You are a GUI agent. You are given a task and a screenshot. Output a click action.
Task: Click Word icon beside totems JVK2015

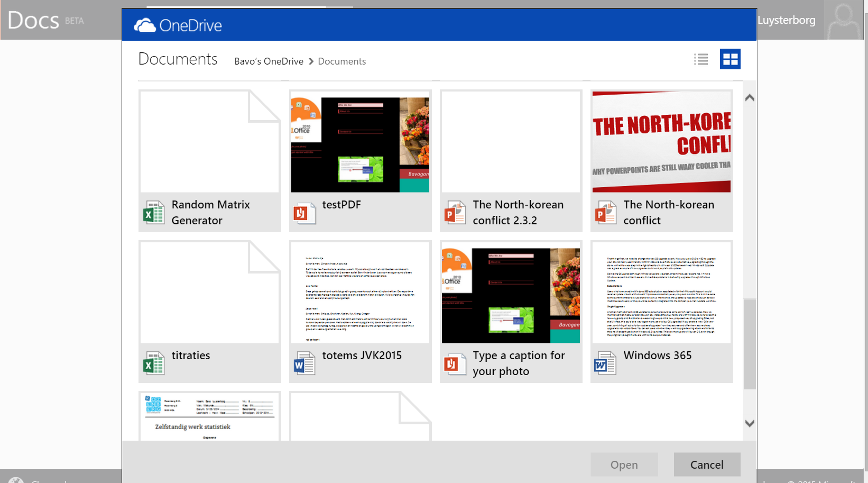tap(304, 363)
